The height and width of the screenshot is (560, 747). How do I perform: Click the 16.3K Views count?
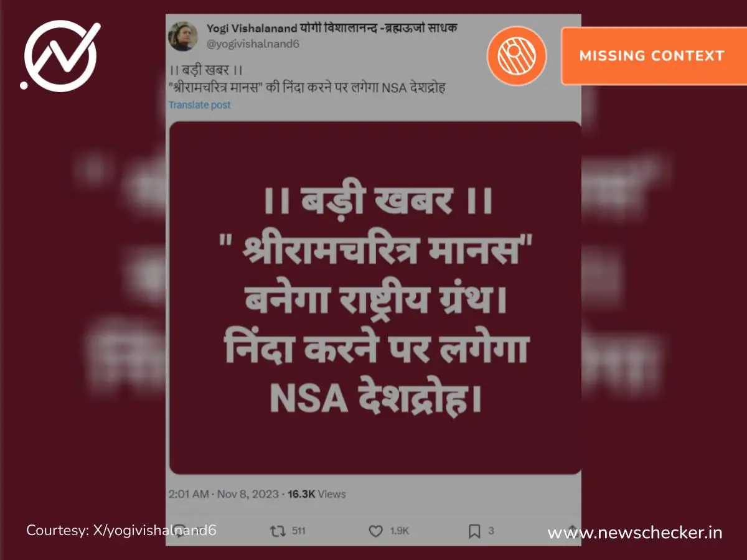(316, 494)
